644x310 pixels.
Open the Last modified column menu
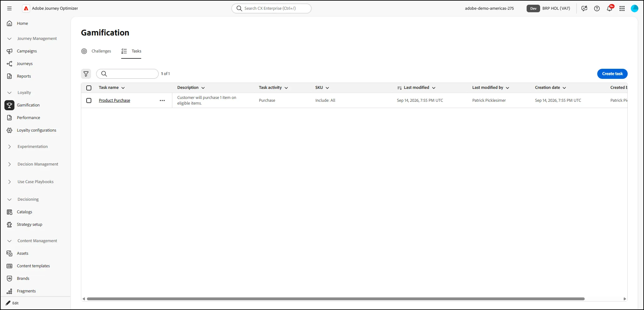pyautogui.click(x=434, y=88)
